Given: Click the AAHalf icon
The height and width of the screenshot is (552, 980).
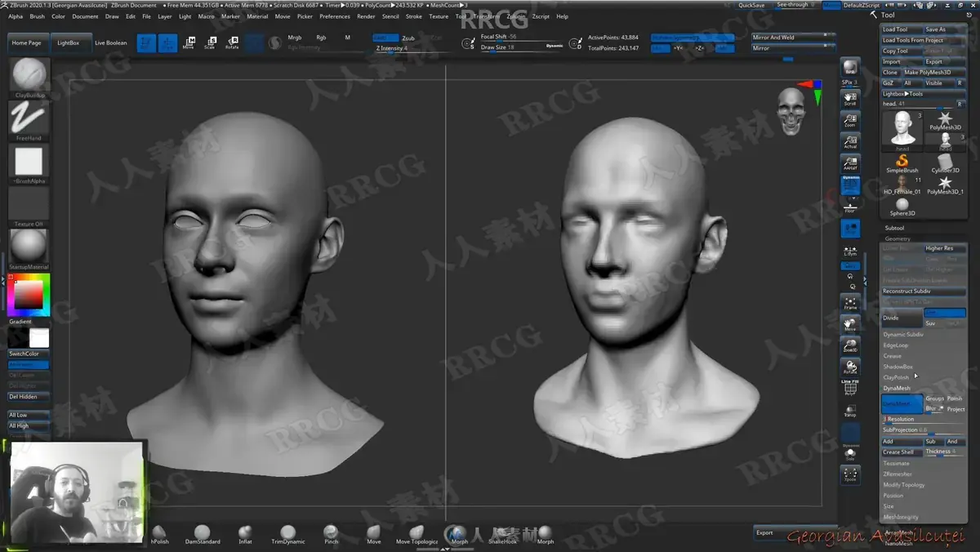Looking at the screenshot, I should [850, 163].
